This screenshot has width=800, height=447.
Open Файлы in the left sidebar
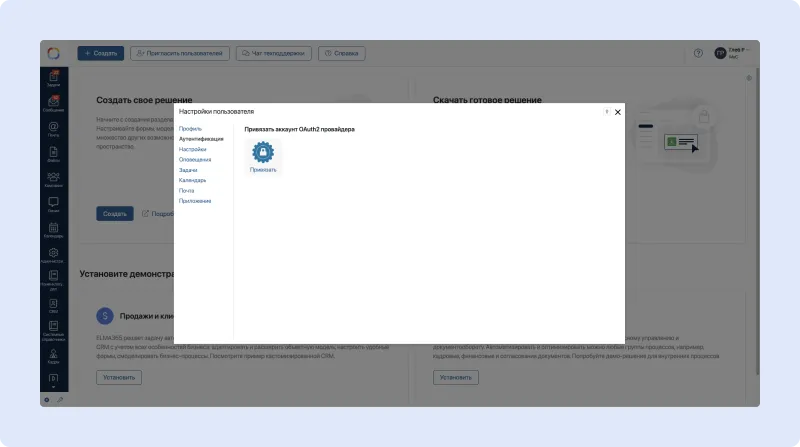click(53, 153)
